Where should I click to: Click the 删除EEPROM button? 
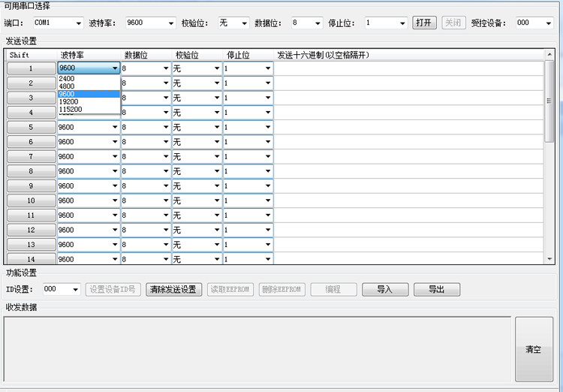pos(281,289)
